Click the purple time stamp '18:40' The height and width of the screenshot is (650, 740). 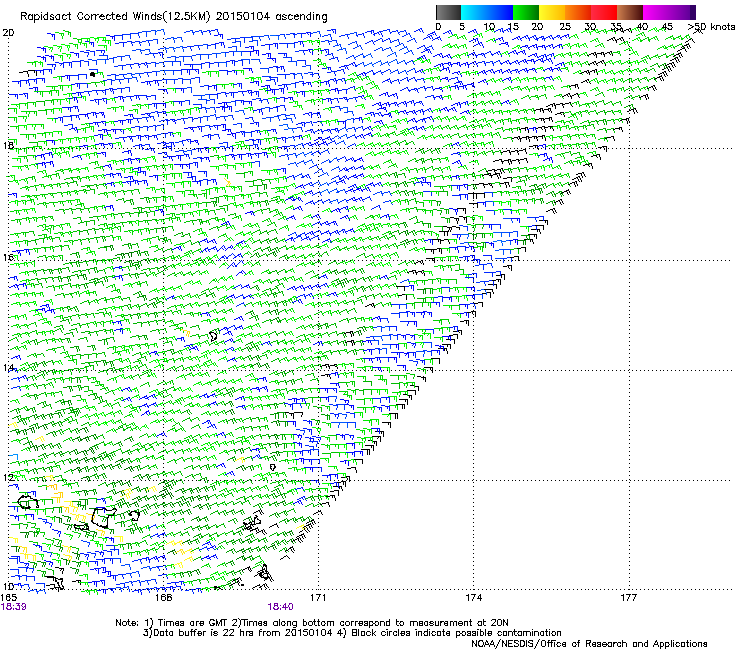tap(280, 607)
